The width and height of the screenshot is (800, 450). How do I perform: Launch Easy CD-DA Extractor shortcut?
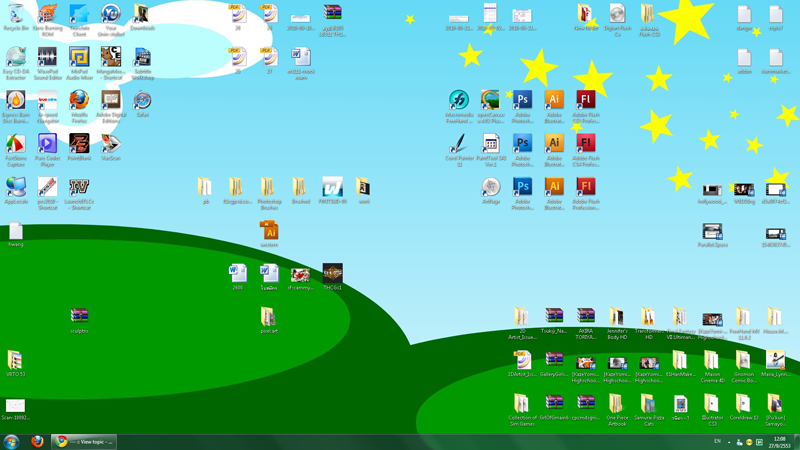click(x=16, y=63)
